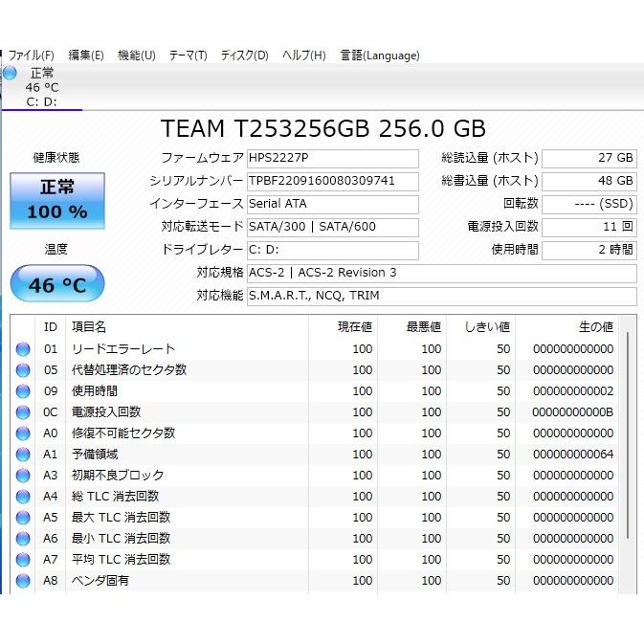Click the 健康状態 label
644x644 pixels.
click(x=56, y=158)
